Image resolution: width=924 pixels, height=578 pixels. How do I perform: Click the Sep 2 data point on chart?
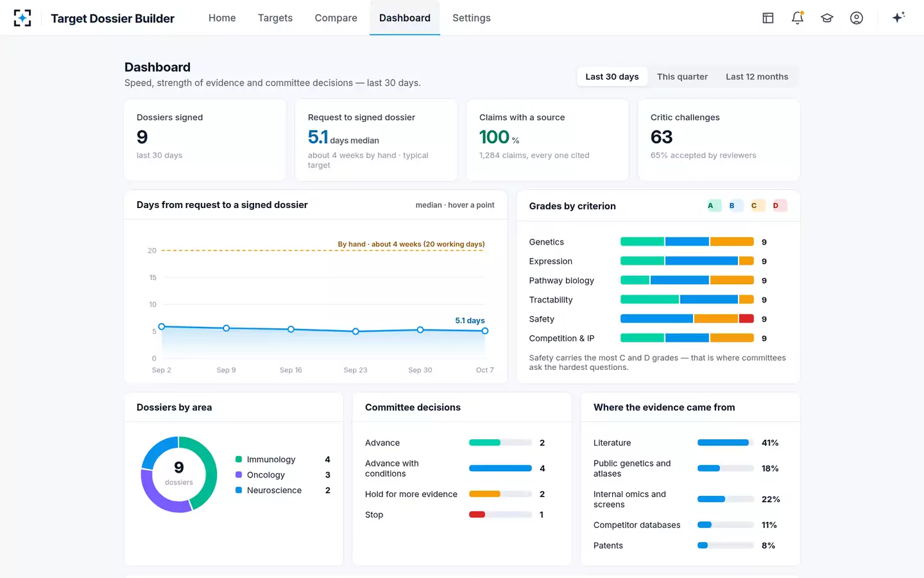pyautogui.click(x=162, y=327)
